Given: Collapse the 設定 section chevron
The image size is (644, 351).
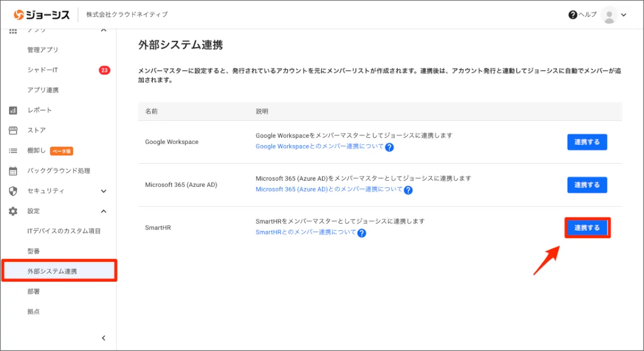Looking at the screenshot, I should click(104, 211).
